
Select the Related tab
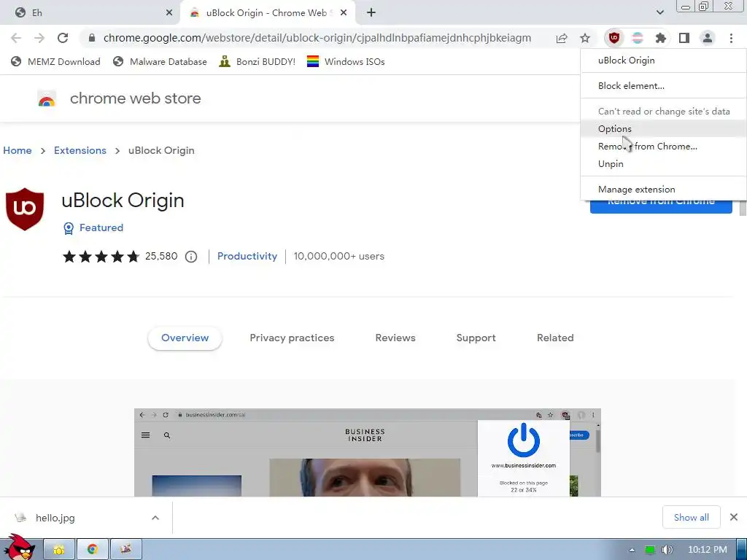point(555,338)
